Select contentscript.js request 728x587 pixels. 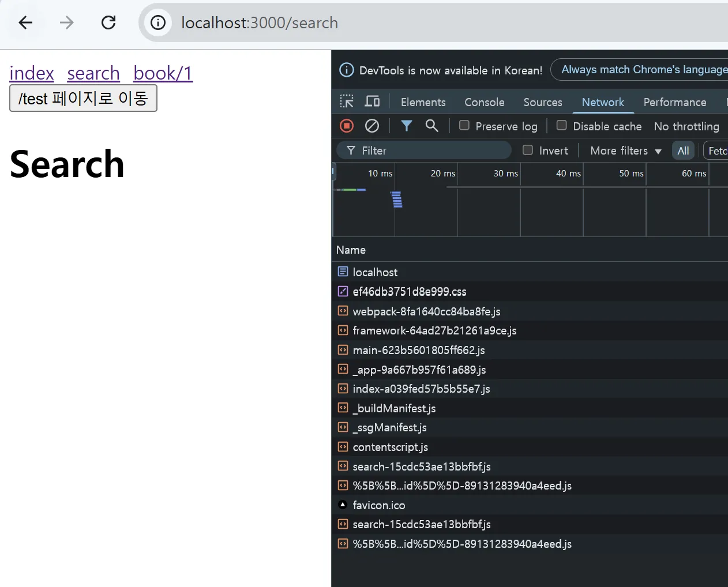530,447
